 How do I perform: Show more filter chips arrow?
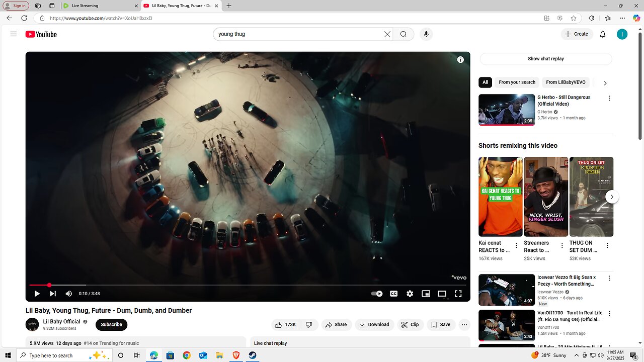point(605,83)
